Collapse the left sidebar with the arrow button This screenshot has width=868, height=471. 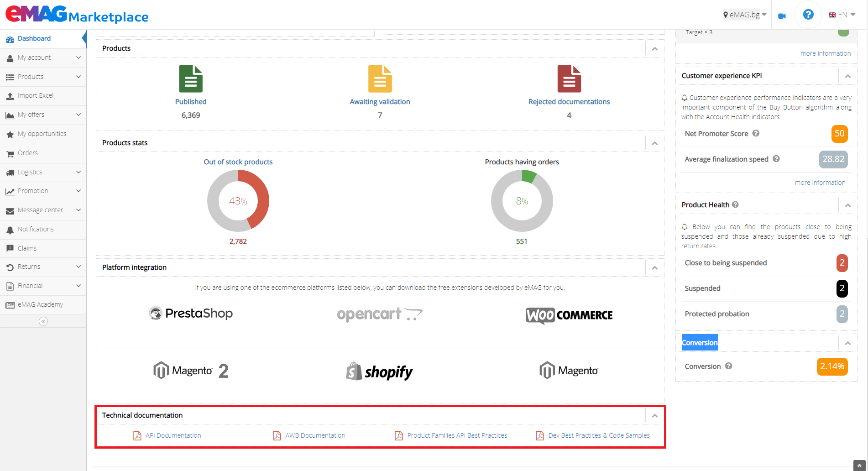tap(43, 321)
